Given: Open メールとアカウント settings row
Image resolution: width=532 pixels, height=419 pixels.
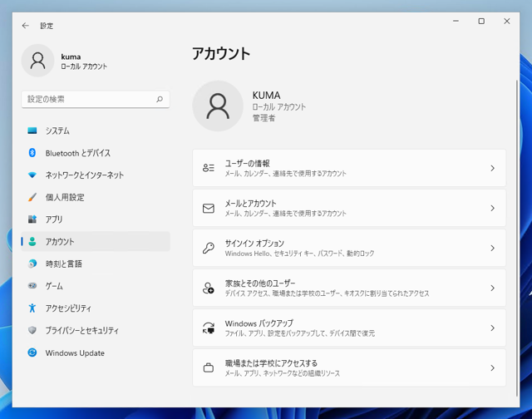Looking at the screenshot, I should (349, 208).
